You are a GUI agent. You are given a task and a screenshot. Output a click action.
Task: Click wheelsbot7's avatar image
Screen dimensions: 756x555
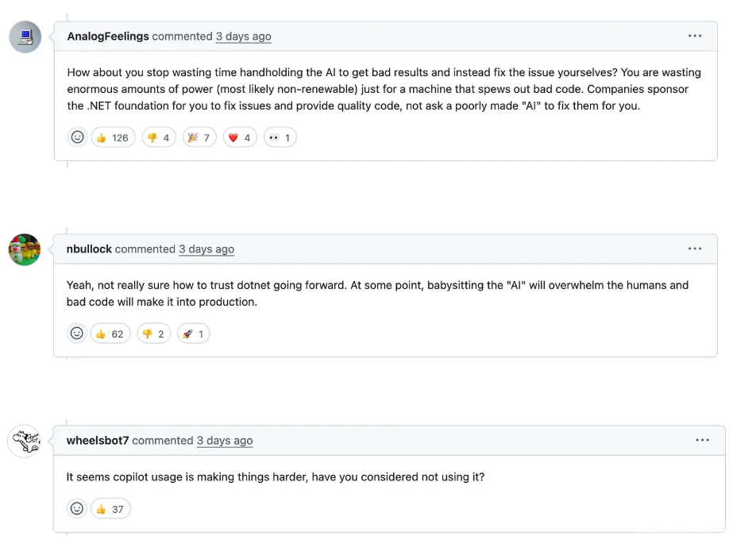tap(25, 441)
